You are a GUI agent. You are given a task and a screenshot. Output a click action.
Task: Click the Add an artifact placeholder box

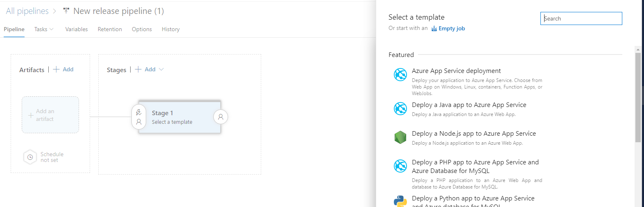tap(50, 115)
